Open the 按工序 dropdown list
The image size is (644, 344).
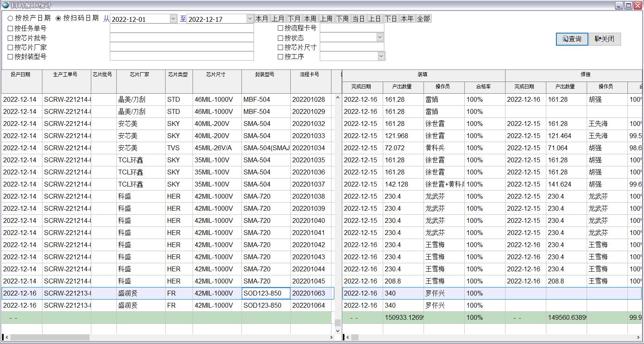[x=381, y=57]
